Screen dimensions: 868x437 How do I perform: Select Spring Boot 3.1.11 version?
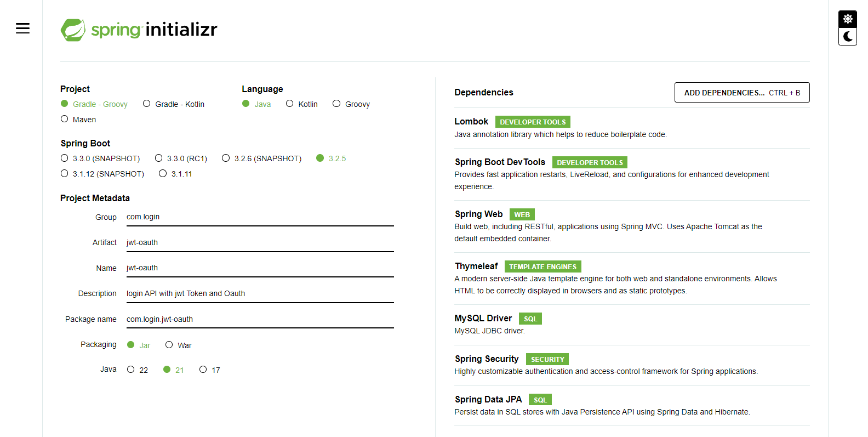tap(175, 174)
